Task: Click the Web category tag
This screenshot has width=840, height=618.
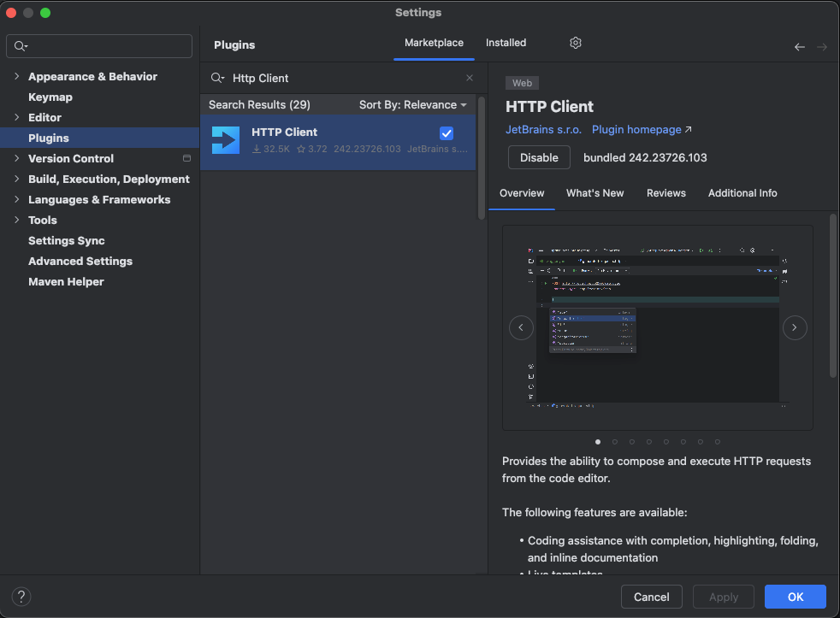Action: pos(522,83)
